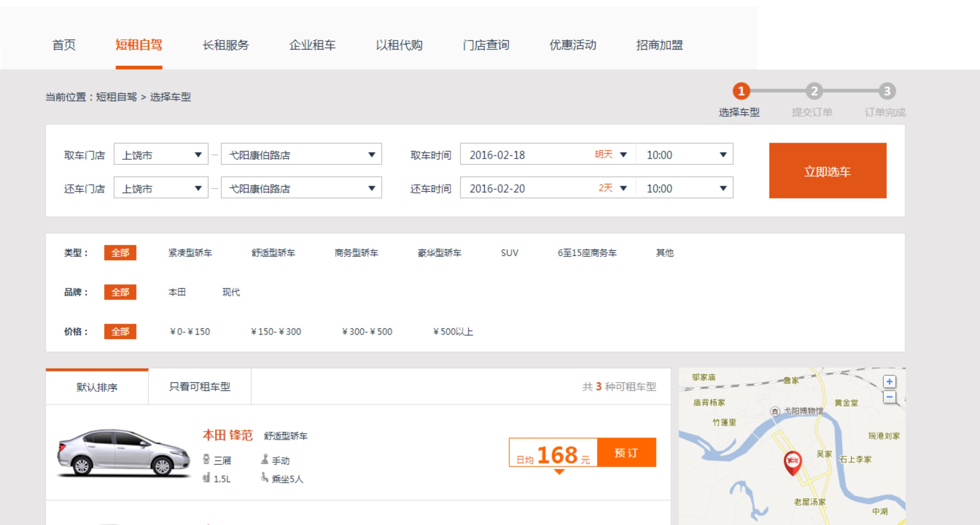The image size is (980, 525).
Task: Click the 本田锋范 car thumbnail image
Action: [x=123, y=453]
